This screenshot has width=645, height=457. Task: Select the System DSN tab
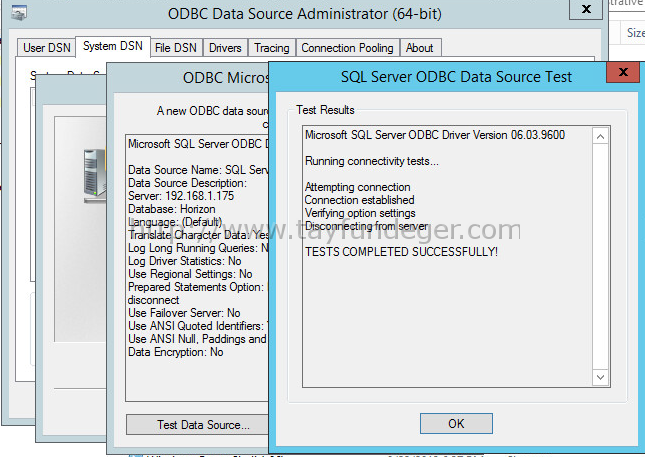click(113, 46)
